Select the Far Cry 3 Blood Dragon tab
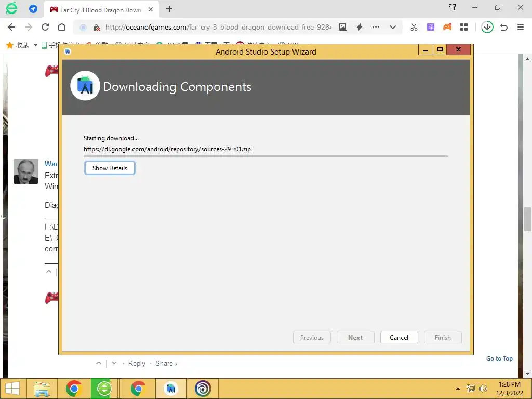This screenshot has height=399, width=532. (101, 10)
